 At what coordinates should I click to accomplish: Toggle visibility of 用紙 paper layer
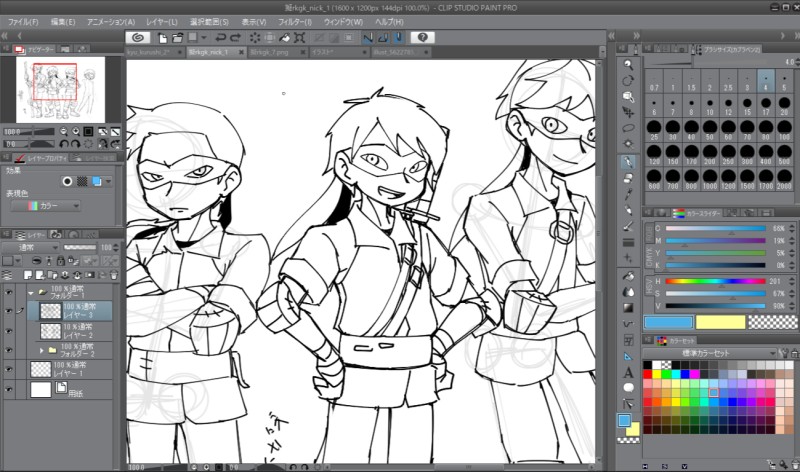click(8, 389)
